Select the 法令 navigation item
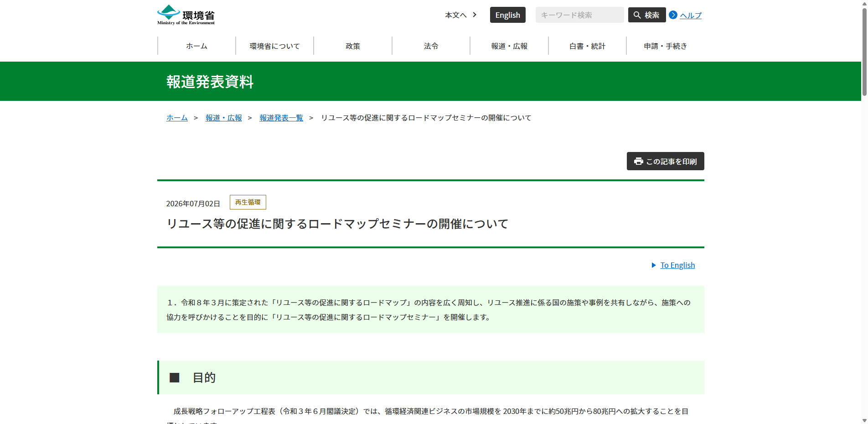868x424 pixels. (431, 46)
